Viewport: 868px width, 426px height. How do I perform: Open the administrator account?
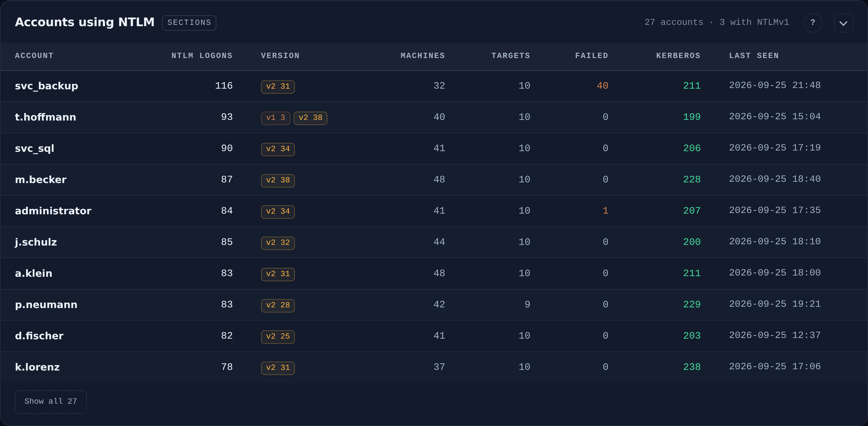pos(53,211)
